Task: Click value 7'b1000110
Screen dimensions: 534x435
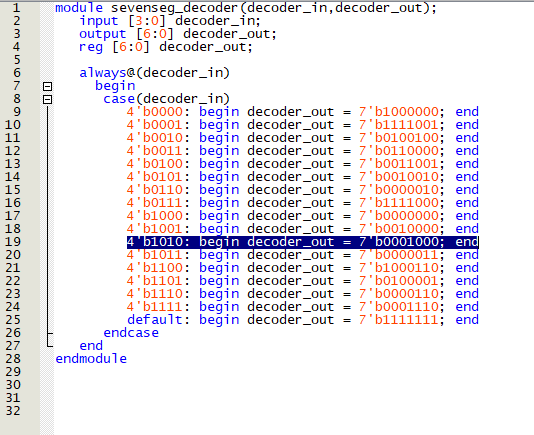Action: click(399, 268)
